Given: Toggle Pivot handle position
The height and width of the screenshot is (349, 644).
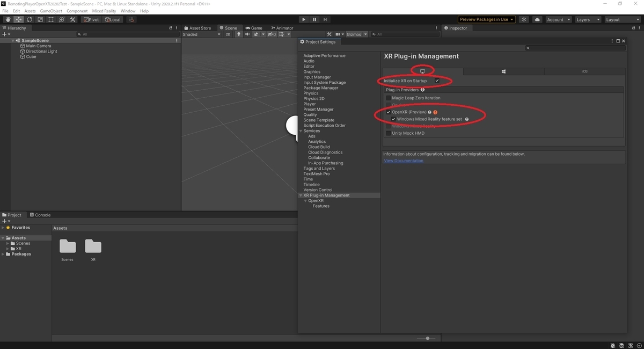Looking at the screenshot, I should pyautogui.click(x=91, y=19).
